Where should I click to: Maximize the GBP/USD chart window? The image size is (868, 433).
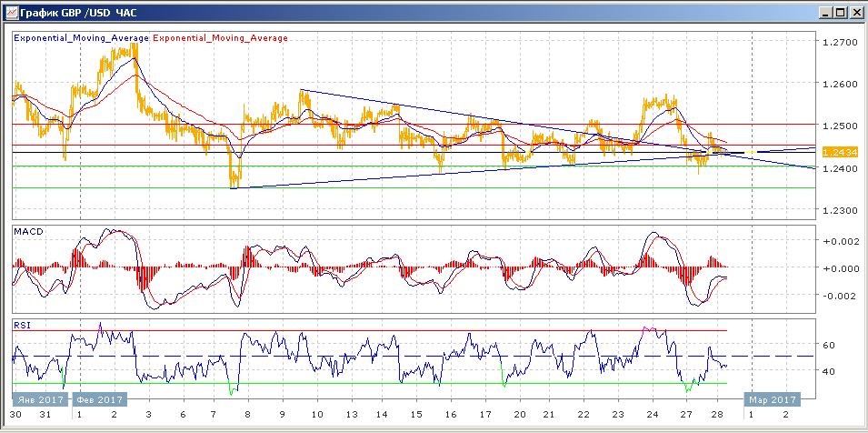tap(840, 12)
